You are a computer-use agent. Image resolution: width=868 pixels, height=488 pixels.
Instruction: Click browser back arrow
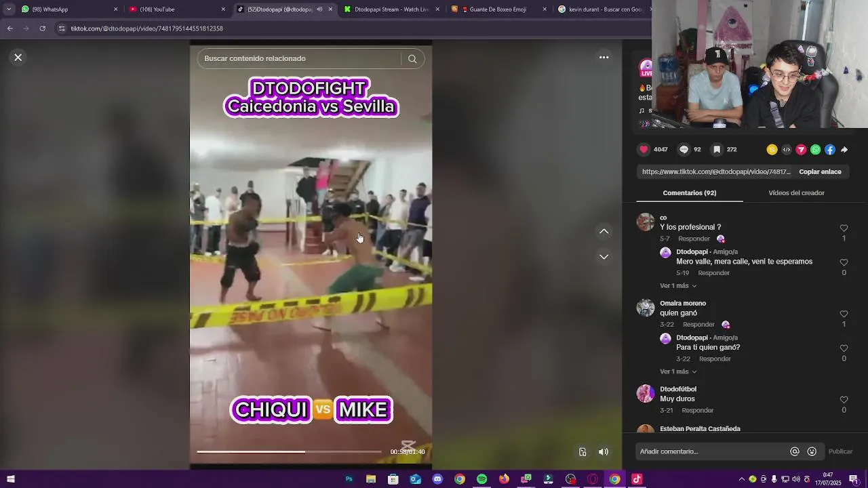pyautogui.click(x=9, y=28)
